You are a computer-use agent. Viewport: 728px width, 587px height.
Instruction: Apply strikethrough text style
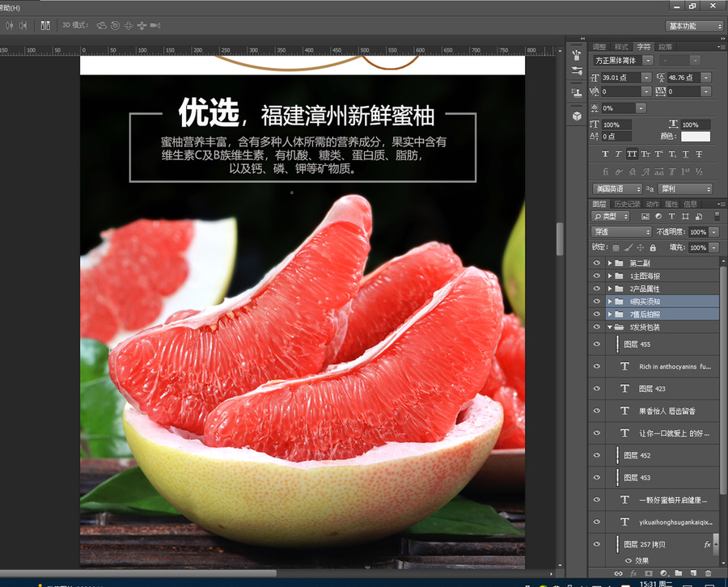pos(699,154)
